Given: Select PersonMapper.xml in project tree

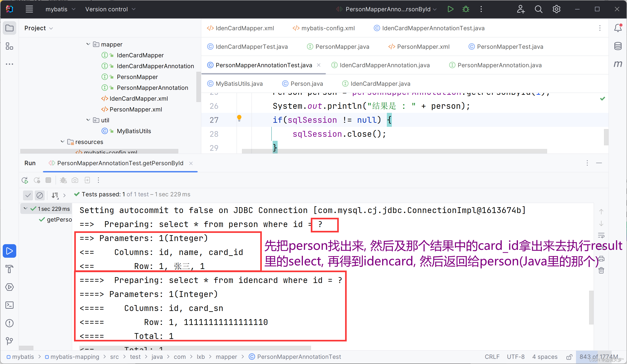Looking at the screenshot, I should tap(136, 109).
